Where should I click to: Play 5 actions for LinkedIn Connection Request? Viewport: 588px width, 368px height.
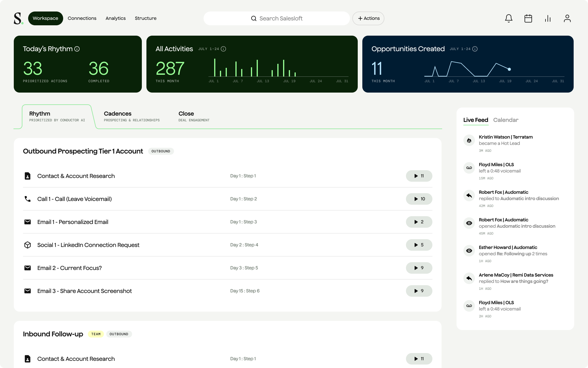click(419, 245)
